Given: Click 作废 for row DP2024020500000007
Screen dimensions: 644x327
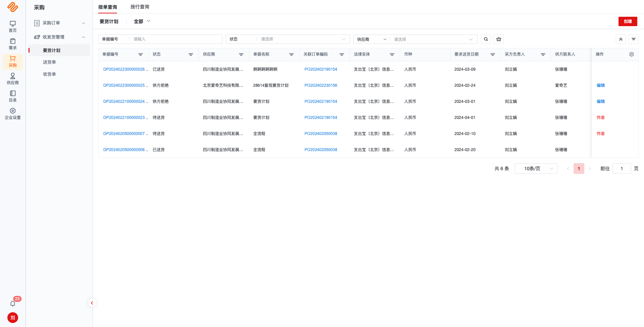Looking at the screenshot, I should 601,134.
